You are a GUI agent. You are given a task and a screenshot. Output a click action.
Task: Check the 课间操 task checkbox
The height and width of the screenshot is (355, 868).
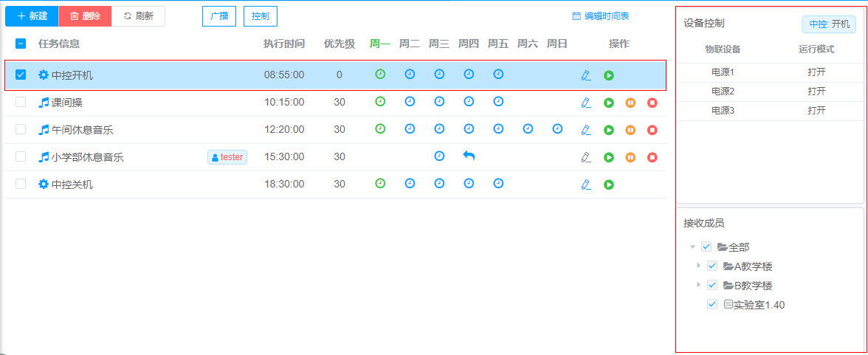tap(21, 102)
